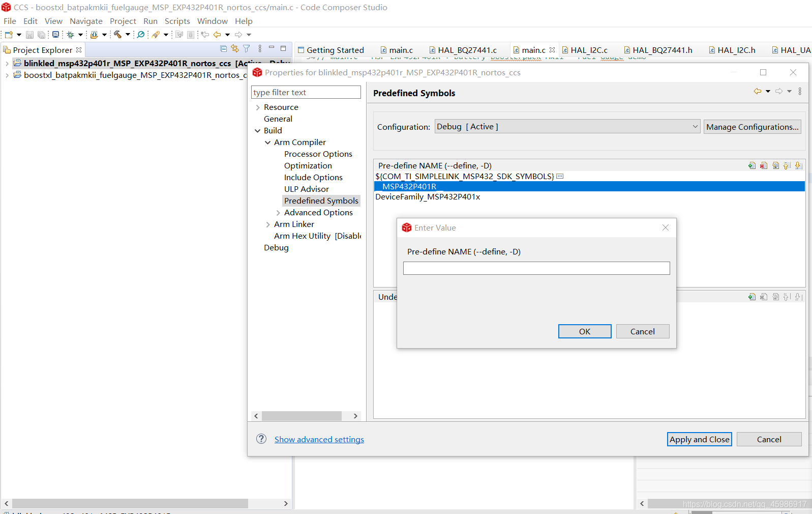Image resolution: width=812 pixels, height=514 pixels.
Task: Click Cancel in the Properties dialog
Action: click(769, 439)
